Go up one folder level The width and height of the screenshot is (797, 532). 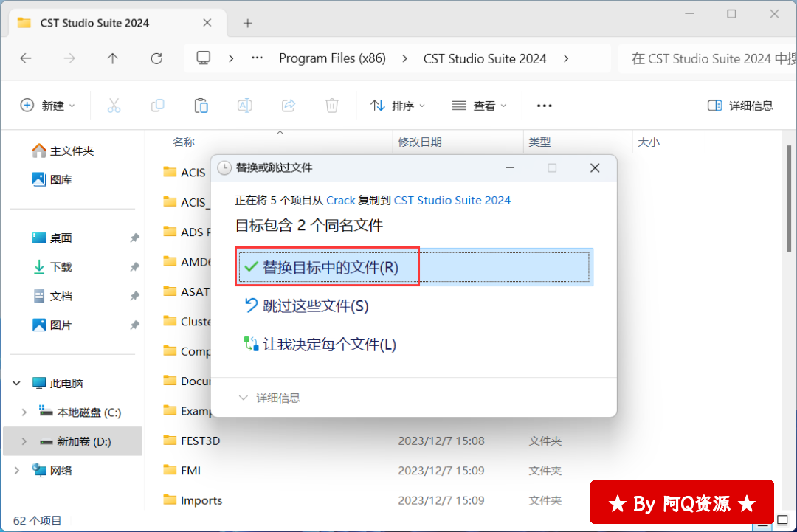click(112, 58)
